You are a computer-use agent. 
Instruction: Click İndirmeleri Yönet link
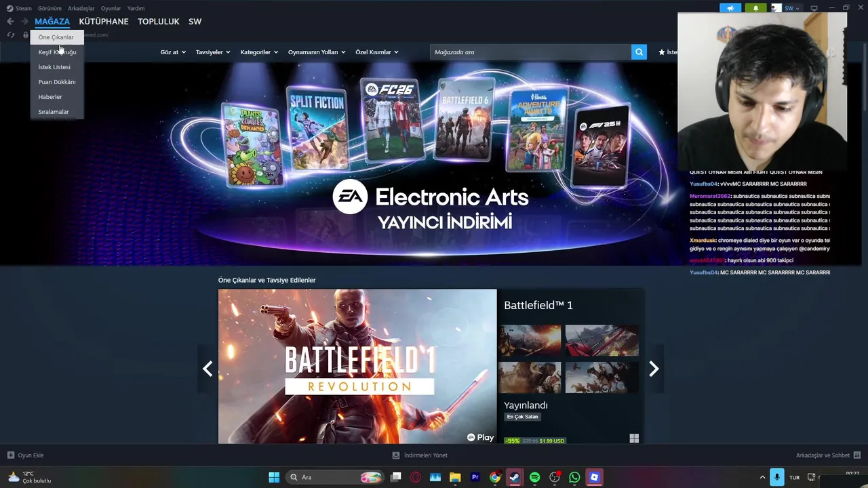(x=426, y=455)
